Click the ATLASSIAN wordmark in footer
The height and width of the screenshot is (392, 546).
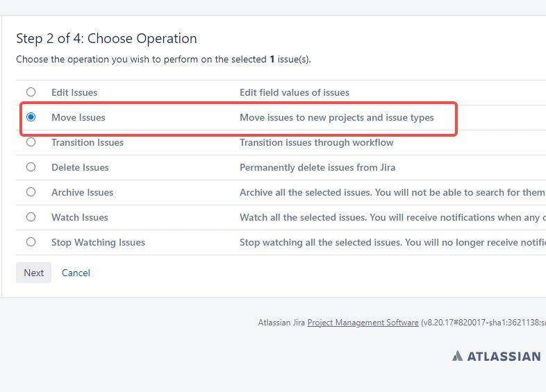pos(504,356)
